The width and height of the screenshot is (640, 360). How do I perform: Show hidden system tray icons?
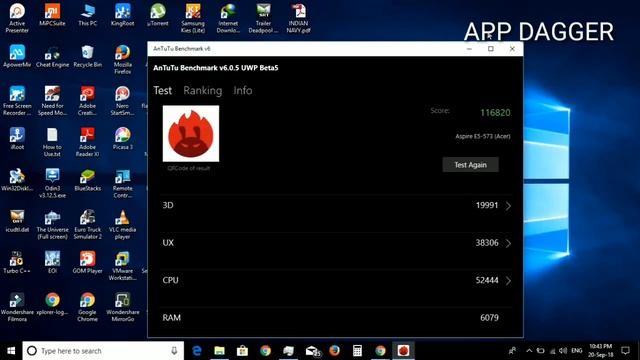tap(529, 351)
